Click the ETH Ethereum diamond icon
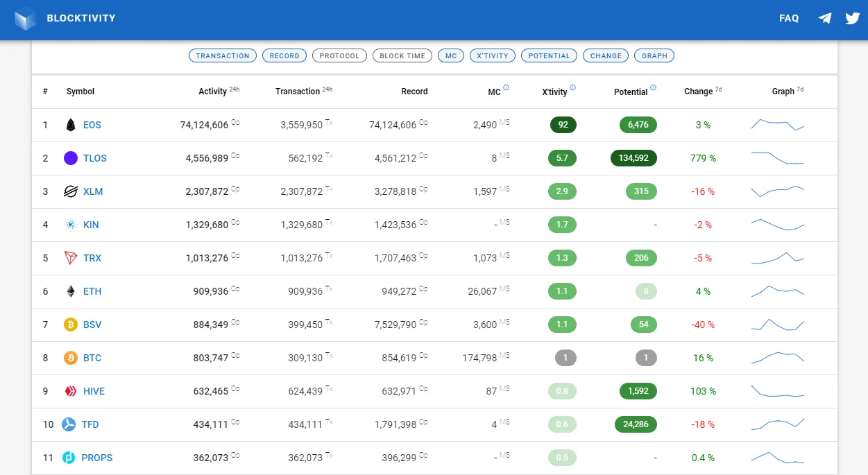The image size is (868, 475). [70, 291]
